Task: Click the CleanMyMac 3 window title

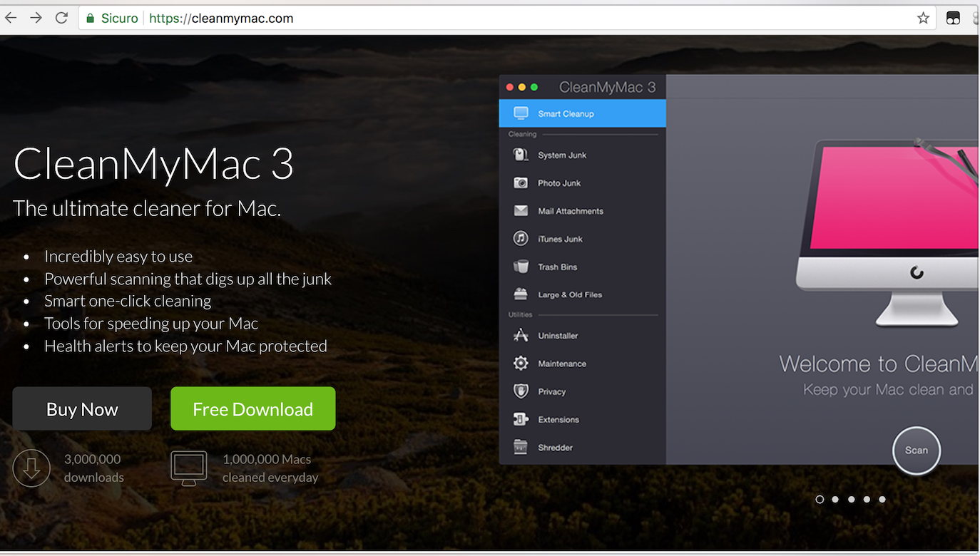Action: pos(607,87)
